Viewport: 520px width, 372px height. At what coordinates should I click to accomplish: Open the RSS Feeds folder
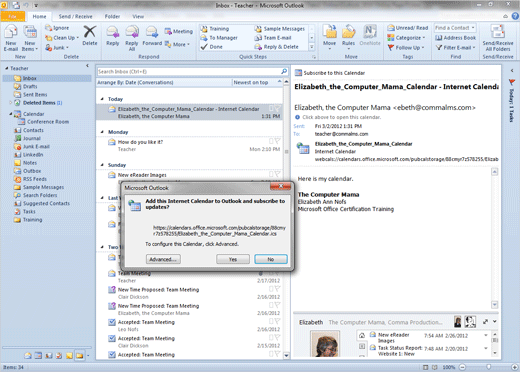click(35, 179)
